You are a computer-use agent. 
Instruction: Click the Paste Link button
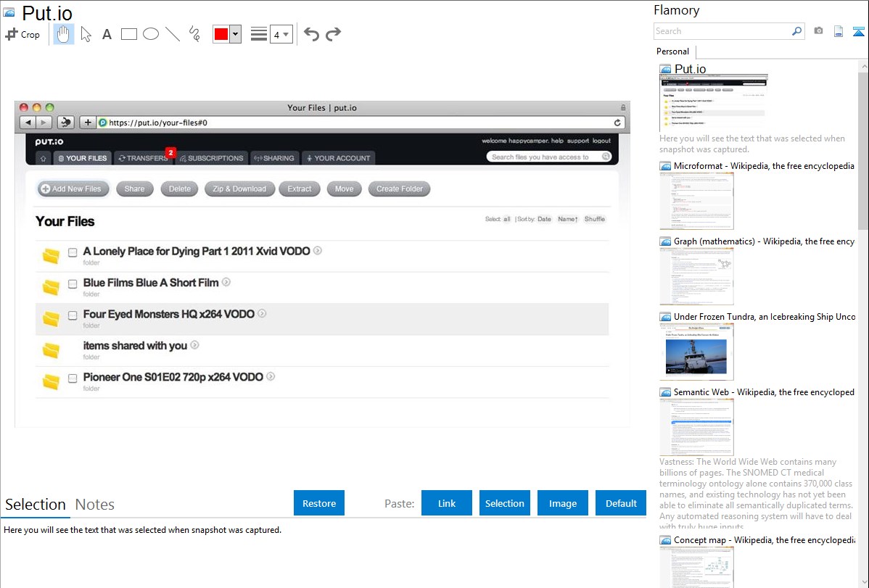point(447,503)
